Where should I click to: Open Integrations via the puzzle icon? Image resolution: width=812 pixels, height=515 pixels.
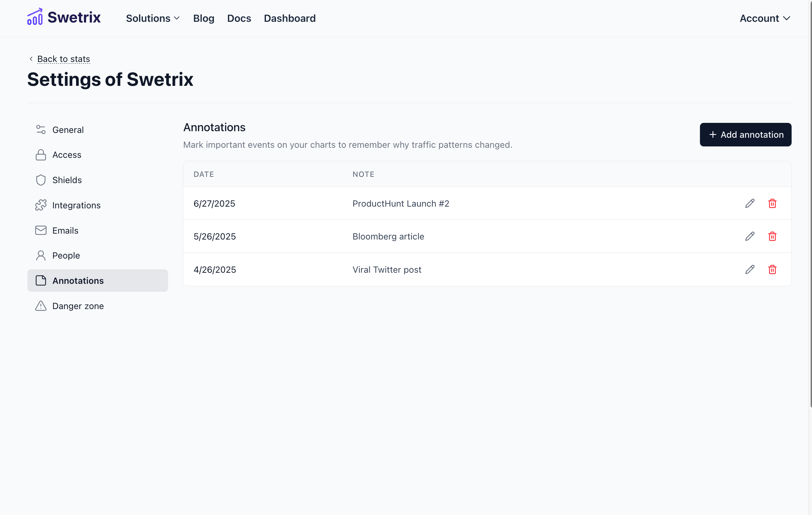tap(41, 205)
